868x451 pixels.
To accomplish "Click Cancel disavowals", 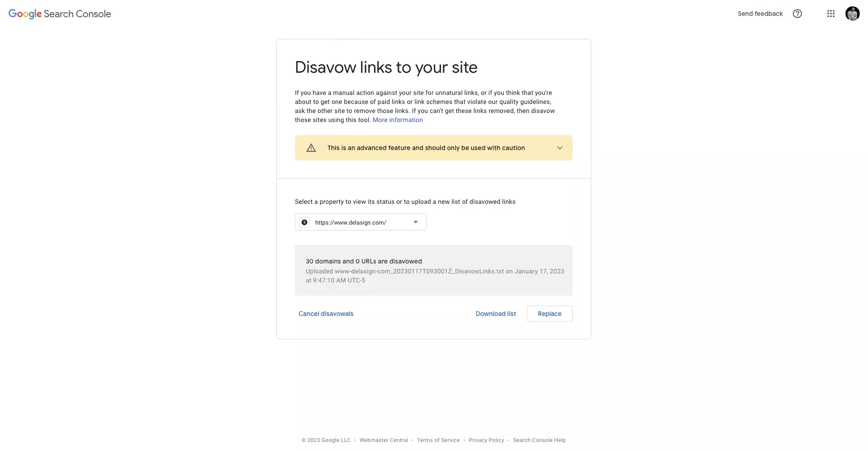I will (326, 314).
